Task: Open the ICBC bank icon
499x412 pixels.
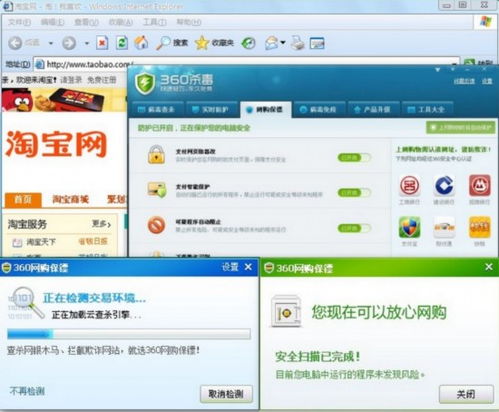Action: pyautogui.click(x=409, y=186)
